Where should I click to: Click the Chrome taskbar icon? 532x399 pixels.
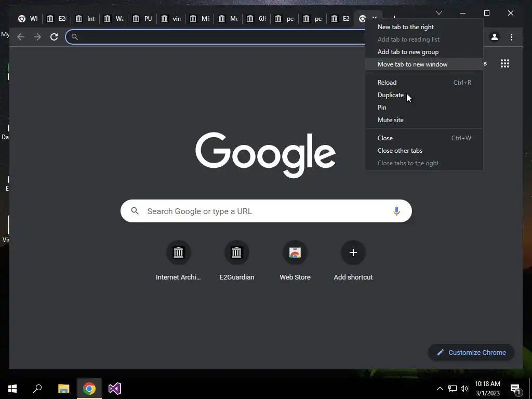(89, 389)
